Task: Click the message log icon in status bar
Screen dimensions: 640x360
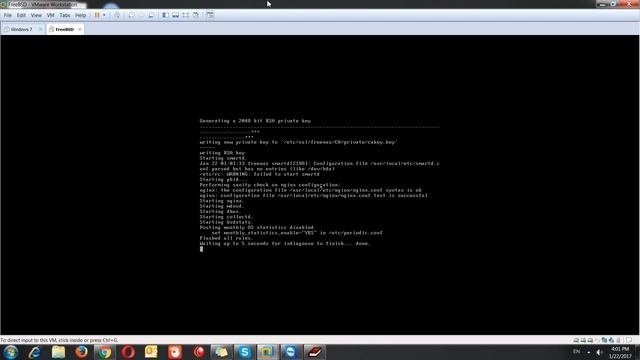Action: click(x=629, y=340)
